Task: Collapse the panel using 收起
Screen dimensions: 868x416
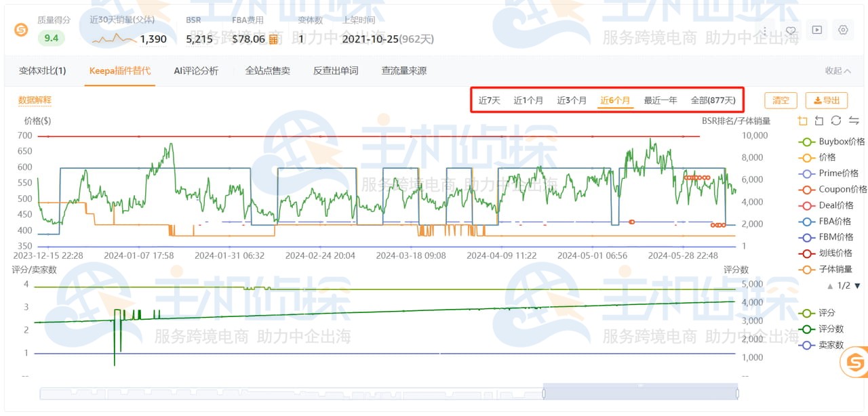Action: pos(837,70)
